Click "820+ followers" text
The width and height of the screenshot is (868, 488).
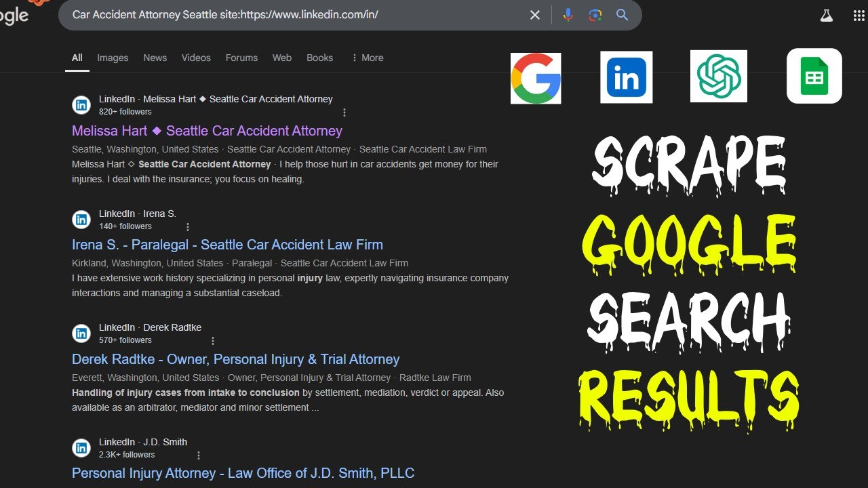coord(125,112)
